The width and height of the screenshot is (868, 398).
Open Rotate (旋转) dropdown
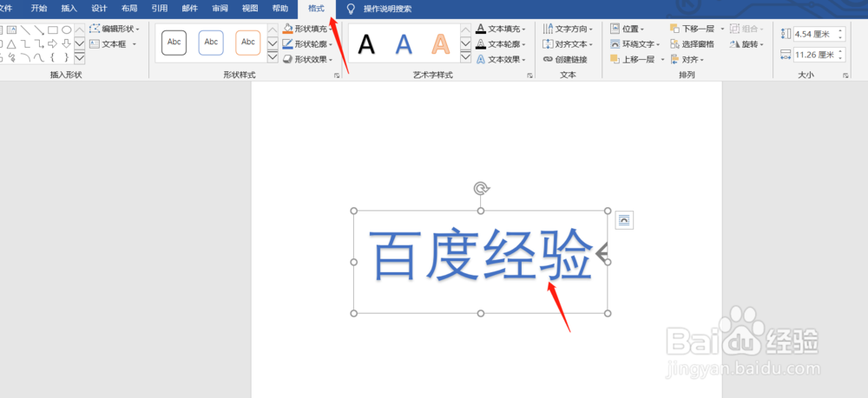(746, 44)
